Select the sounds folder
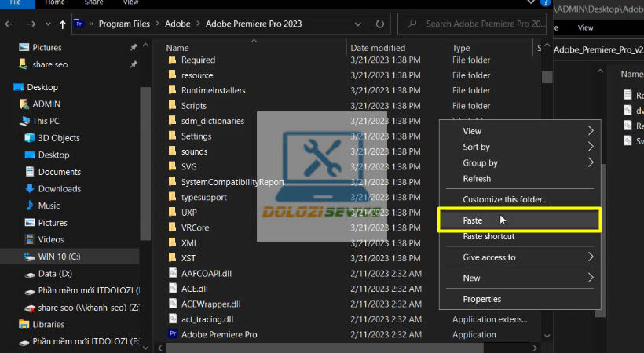Viewport: 644px width, 353px height. point(194,151)
